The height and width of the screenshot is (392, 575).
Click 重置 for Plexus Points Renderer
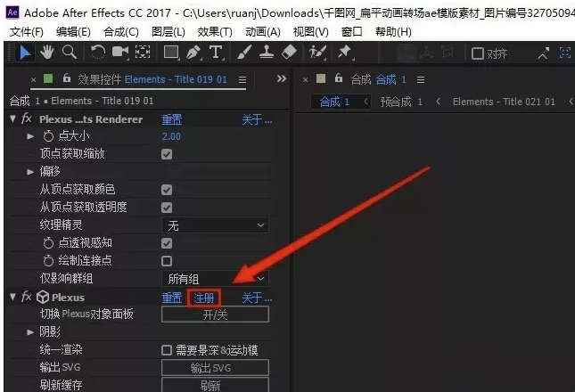pos(172,119)
